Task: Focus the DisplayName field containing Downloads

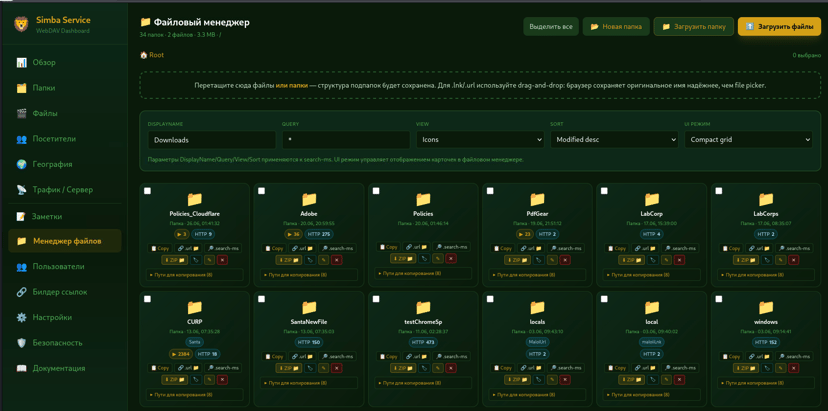Action: coord(212,140)
